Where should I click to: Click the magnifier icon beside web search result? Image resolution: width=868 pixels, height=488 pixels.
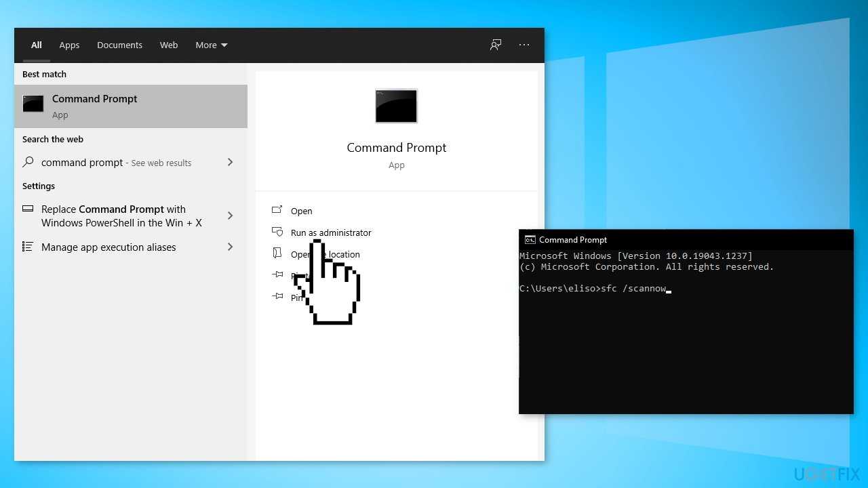(x=28, y=162)
